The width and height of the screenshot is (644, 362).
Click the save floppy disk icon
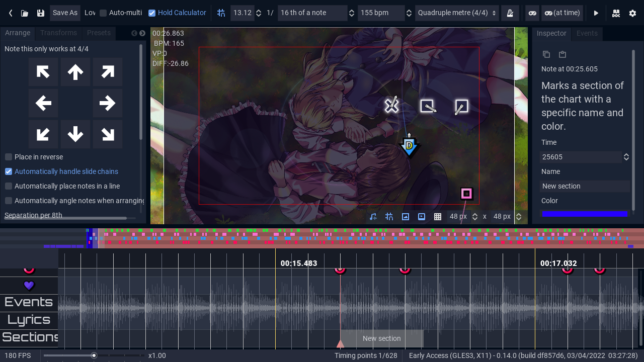(x=41, y=13)
